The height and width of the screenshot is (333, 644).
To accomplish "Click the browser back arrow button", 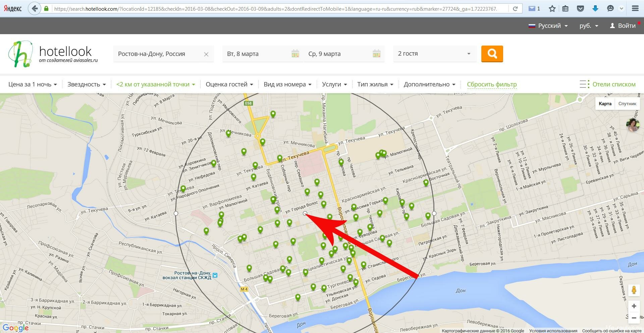I will (35, 9).
